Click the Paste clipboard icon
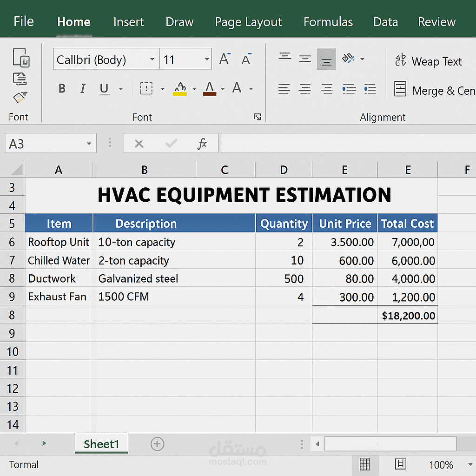Viewport: 476px width, 476px height. coord(21,58)
